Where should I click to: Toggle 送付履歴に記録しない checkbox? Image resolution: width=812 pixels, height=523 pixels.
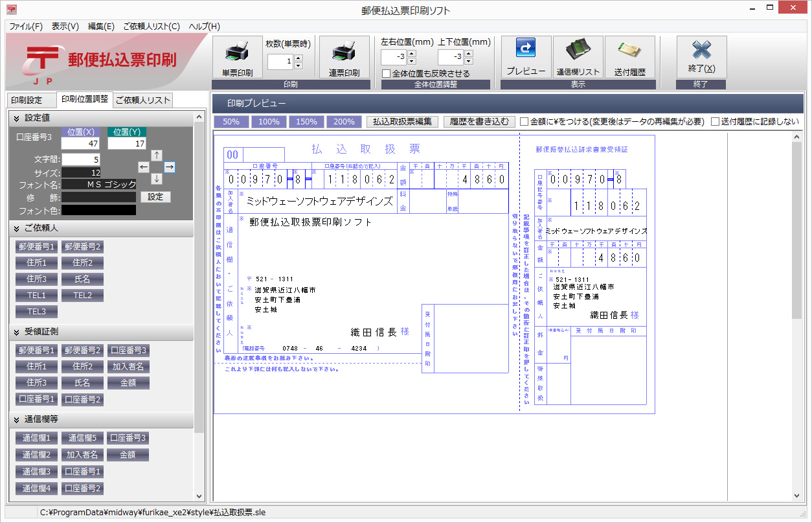[715, 121]
